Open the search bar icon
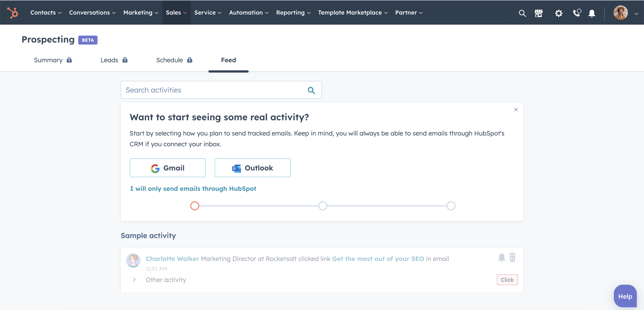Image resolution: width=644 pixels, height=310 pixels. click(x=522, y=12)
